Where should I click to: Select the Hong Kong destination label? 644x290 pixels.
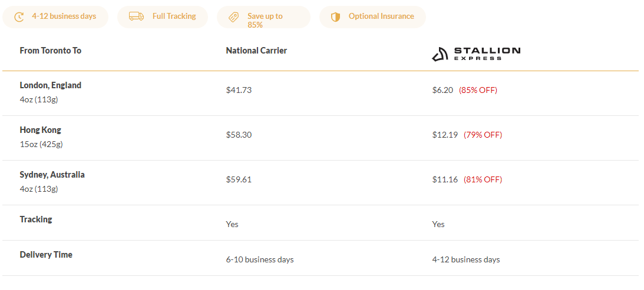[x=40, y=130]
